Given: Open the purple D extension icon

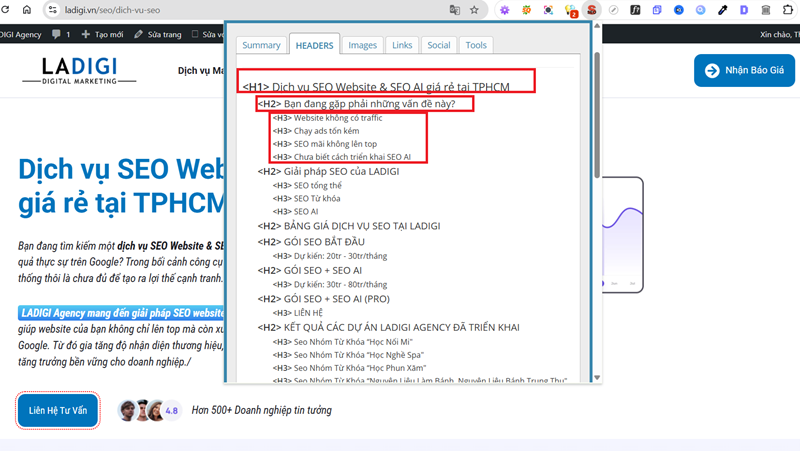Looking at the screenshot, I should [x=744, y=10].
